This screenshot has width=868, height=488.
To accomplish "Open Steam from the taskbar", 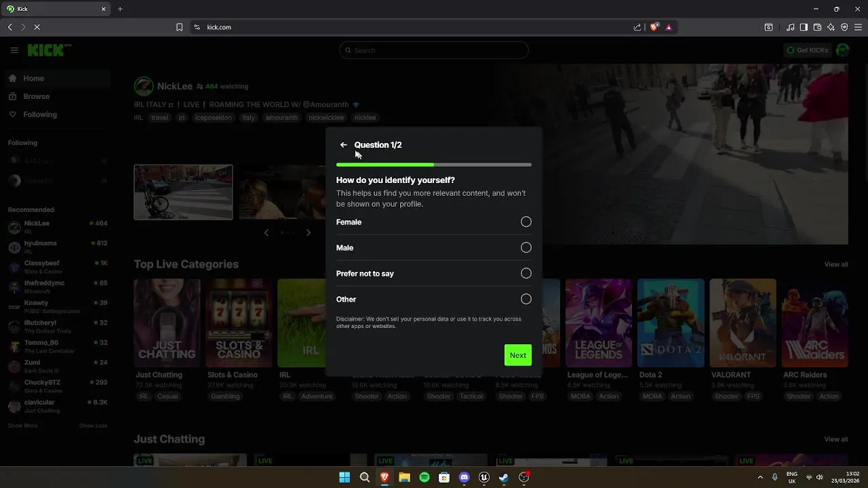I will click(504, 477).
